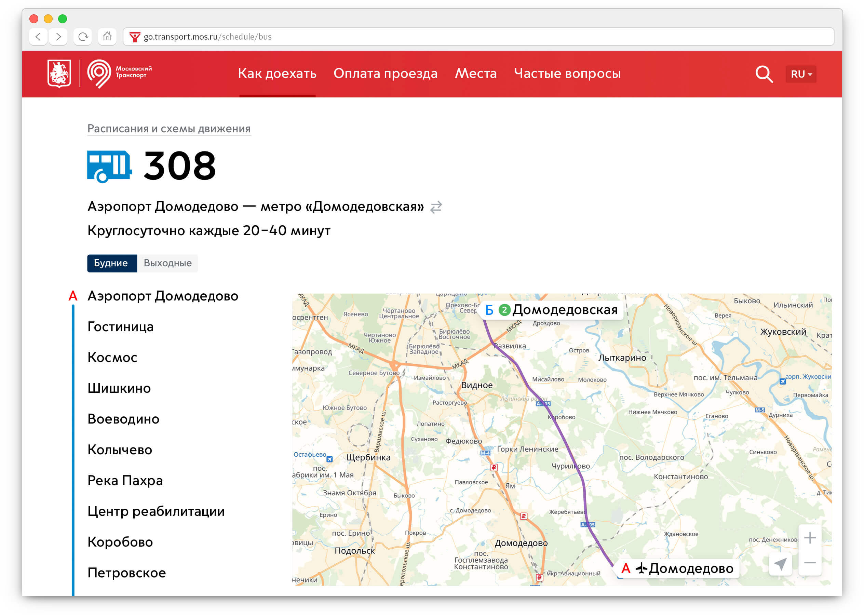Open the RU language dropdown
Image resolution: width=864 pixels, height=616 pixels.
pos(801,74)
